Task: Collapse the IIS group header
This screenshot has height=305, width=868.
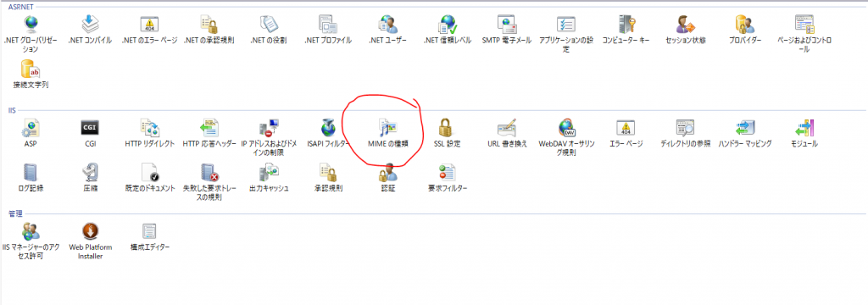Action: (12, 110)
